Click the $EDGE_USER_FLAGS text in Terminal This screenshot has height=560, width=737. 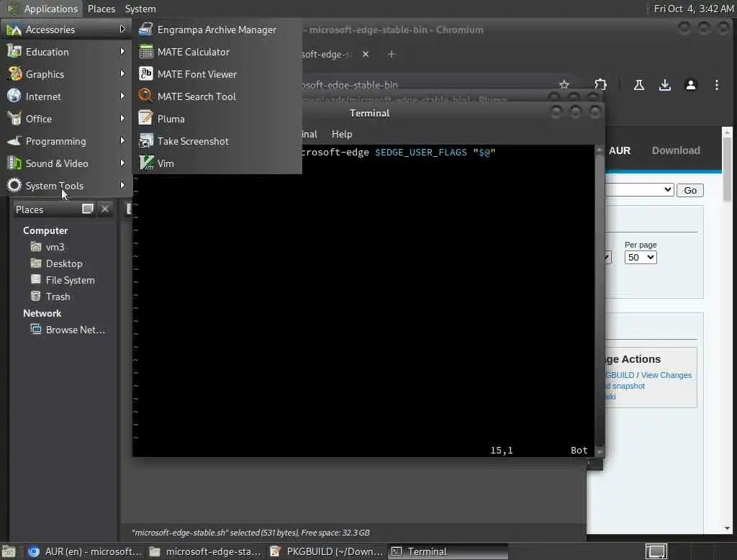pos(420,153)
